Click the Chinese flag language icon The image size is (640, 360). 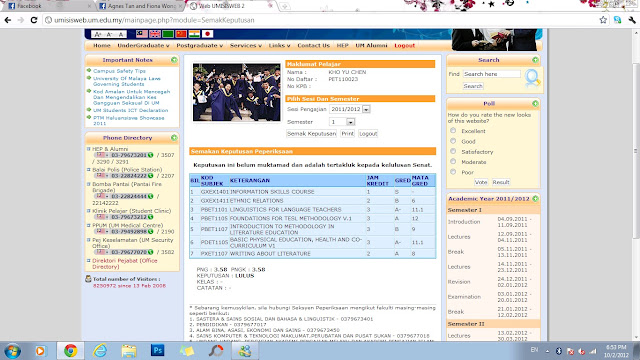point(181,34)
